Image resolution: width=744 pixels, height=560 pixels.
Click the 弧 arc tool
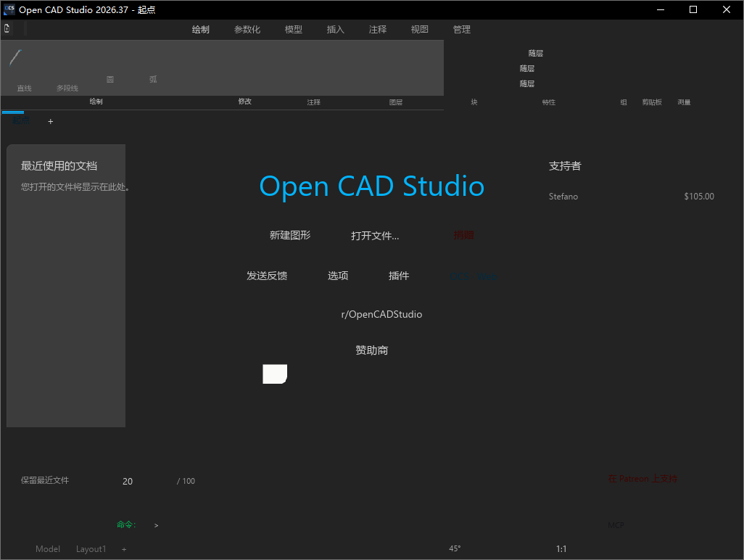(x=153, y=79)
